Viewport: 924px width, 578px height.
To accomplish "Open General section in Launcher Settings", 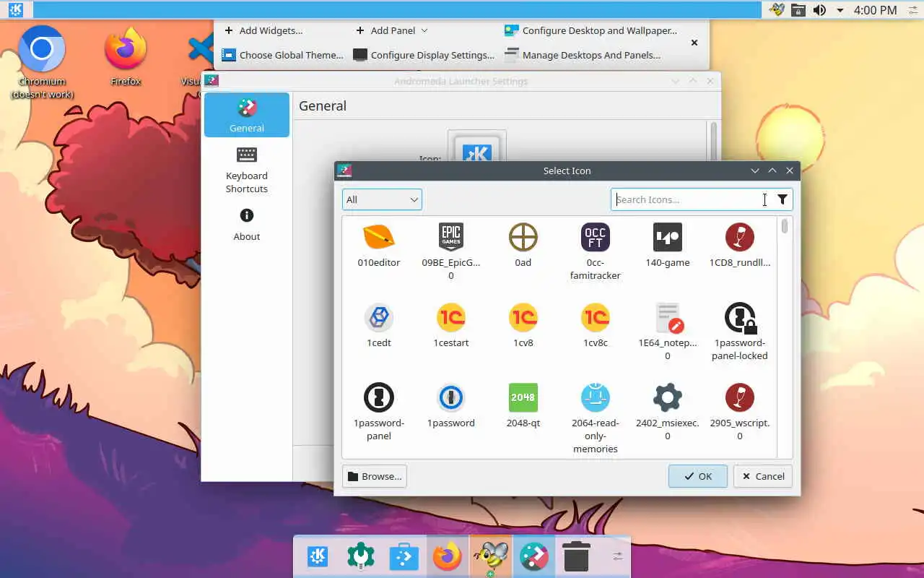I will click(x=247, y=115).
